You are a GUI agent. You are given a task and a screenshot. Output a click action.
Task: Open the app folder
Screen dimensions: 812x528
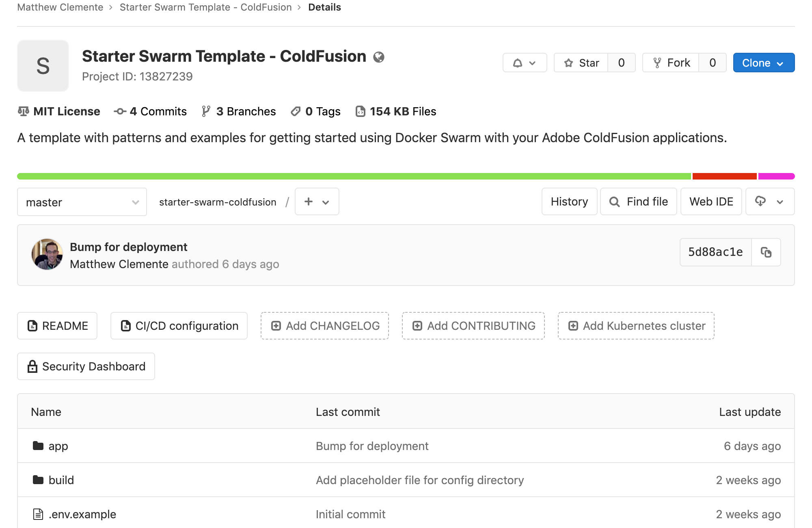coord(58,446)
